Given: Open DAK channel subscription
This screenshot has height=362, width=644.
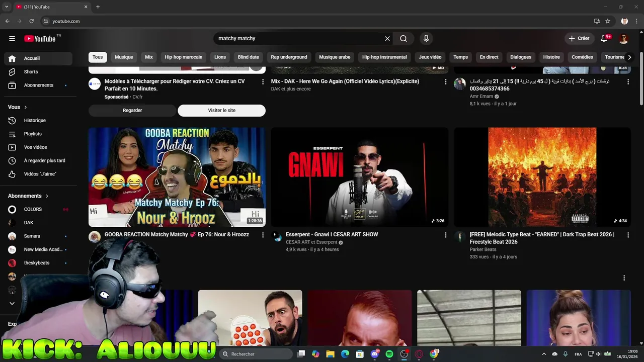Looking at the screenshot, I should tap(38, 223).
